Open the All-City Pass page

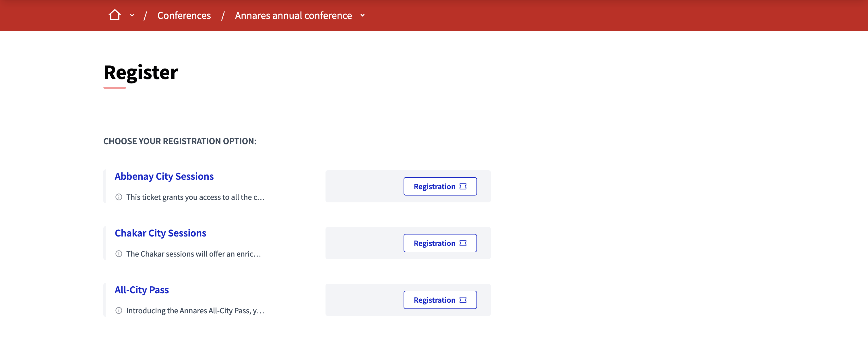142,290
